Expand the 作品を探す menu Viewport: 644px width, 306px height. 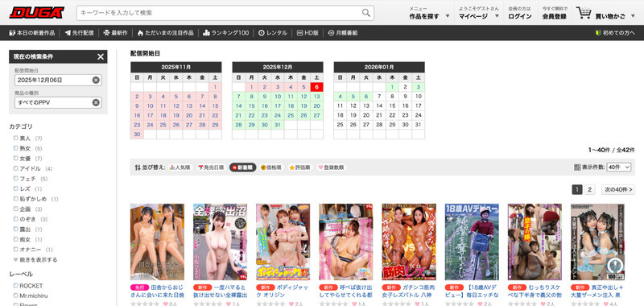tap(429, 16)
